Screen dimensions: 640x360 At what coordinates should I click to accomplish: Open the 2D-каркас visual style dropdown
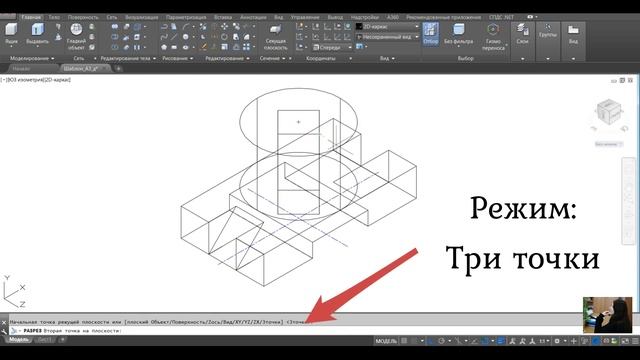click(x=387, y=27)
